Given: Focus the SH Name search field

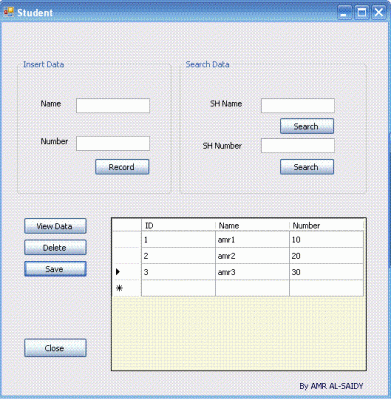Looking at the screenshot, I should (x=298, y=106).
